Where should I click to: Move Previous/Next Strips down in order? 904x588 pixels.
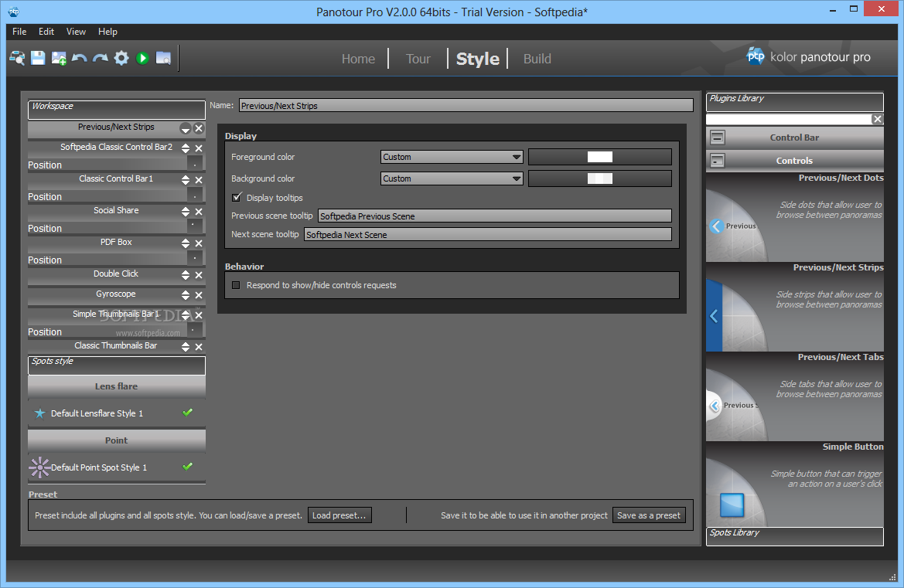pyautogui.click(x=185, y=128)
